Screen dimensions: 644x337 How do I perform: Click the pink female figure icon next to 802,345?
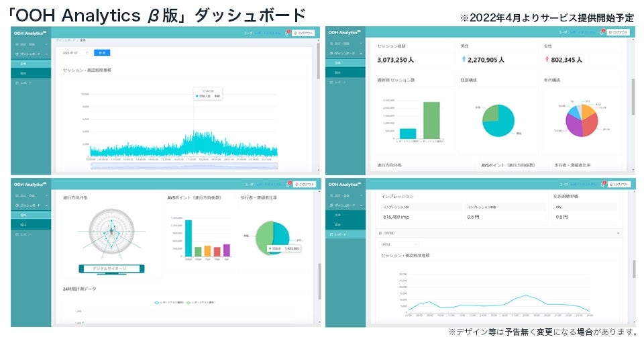547,59
